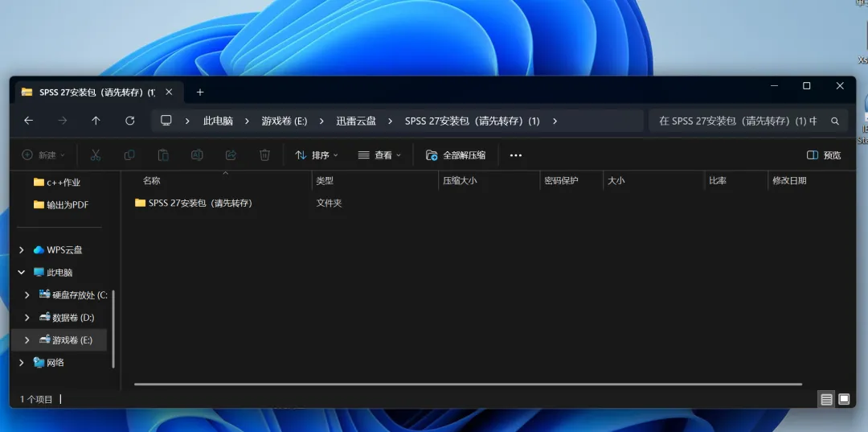Open the 排序 sort menu
The width and height of the screenshot is (868, 432).
pos(317,155)
